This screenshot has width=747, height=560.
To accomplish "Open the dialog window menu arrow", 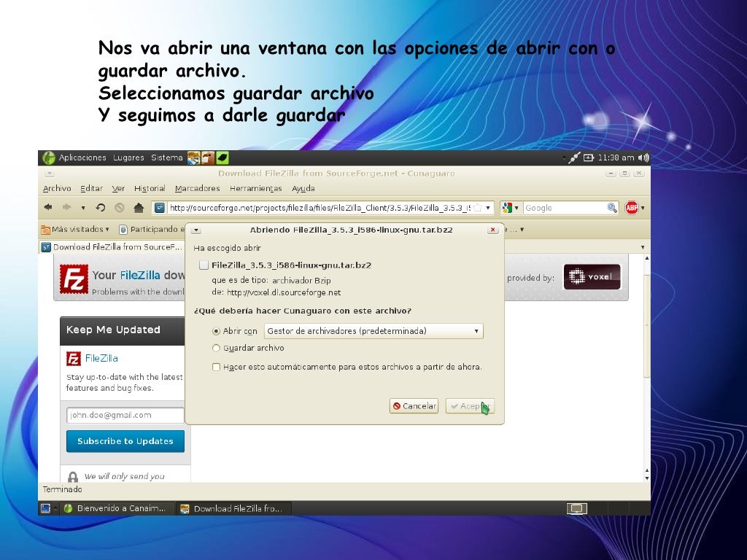I will (196, 230).
